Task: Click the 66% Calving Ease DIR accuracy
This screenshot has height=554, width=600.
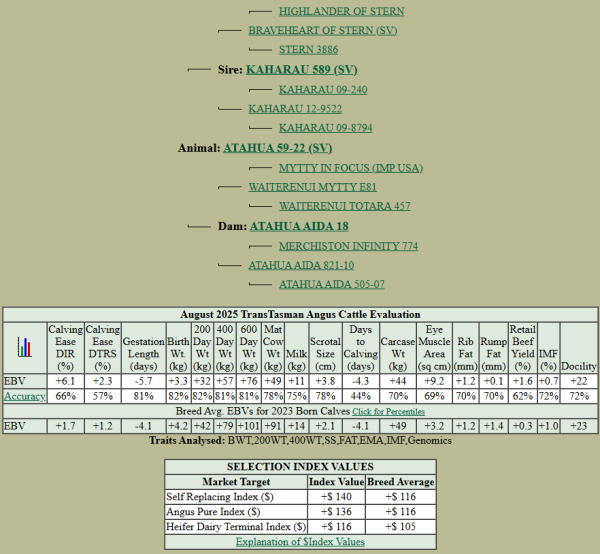Action: tap(65, 396)
